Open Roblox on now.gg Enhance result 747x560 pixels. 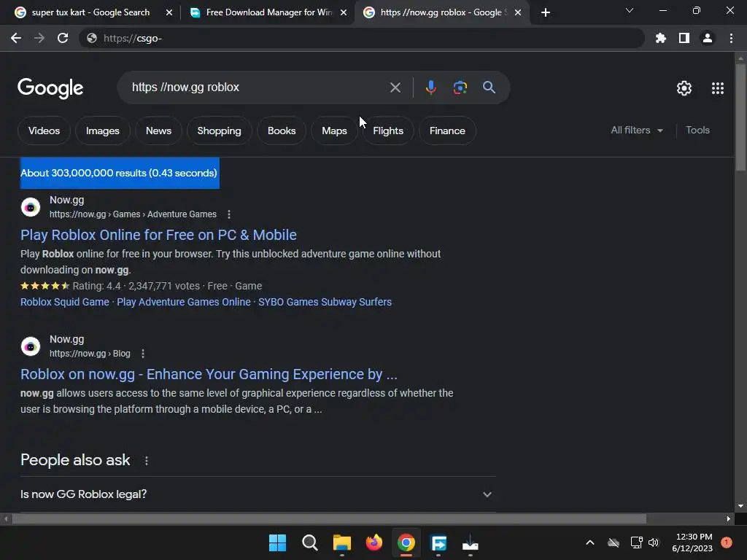[209, 374]
